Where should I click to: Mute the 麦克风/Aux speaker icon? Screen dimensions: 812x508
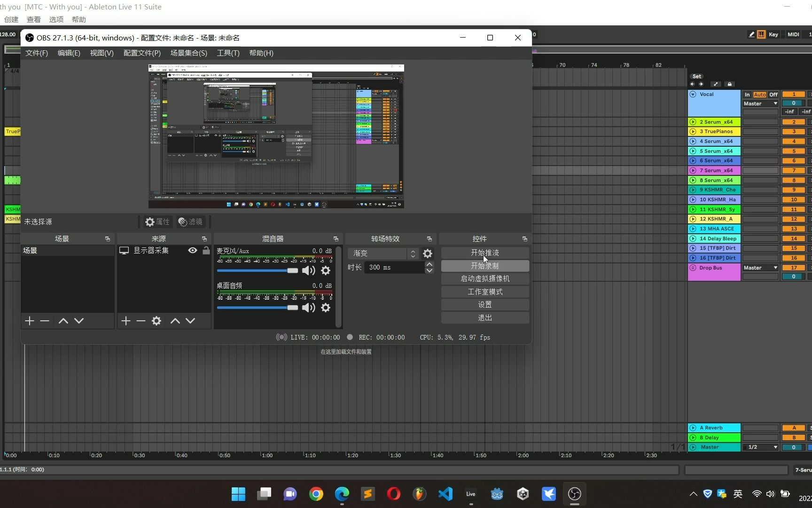[x=308, y=270]
